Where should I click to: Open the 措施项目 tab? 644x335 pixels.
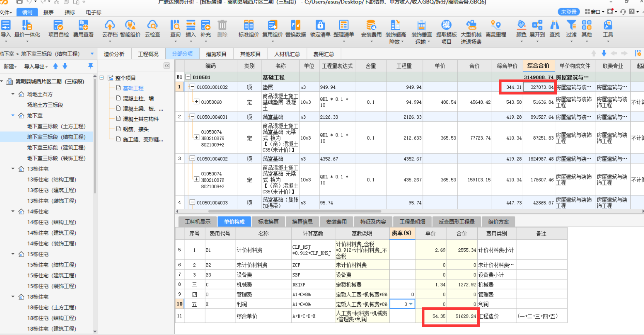(216, 54)
